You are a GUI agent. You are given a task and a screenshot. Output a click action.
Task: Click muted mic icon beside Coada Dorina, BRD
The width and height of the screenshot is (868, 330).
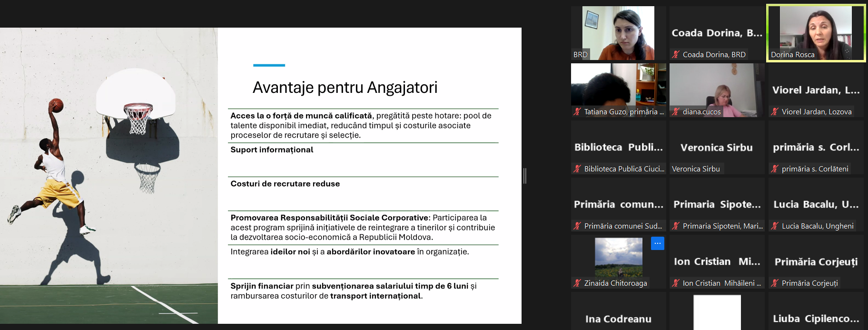pyautogui.click(x=676, y=54)
